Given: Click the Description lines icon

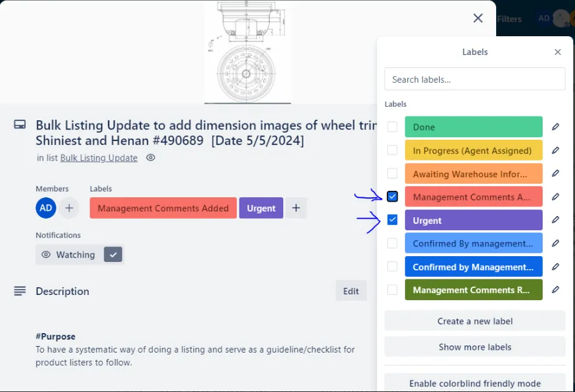Looking at the screenshot, I should click(20, 291).
